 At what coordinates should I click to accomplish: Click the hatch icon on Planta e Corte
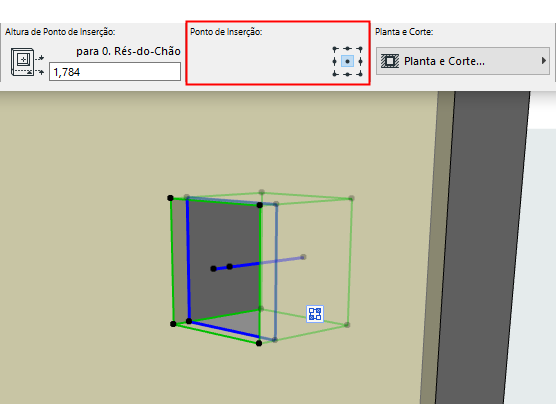(390, 61)
